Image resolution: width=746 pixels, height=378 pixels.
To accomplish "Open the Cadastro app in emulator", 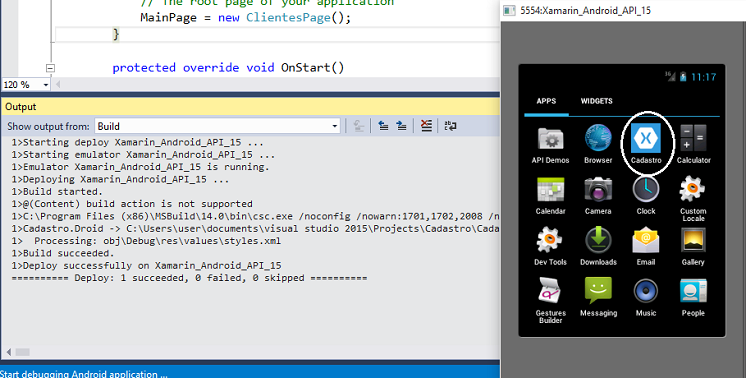I will tap(646, 143).
